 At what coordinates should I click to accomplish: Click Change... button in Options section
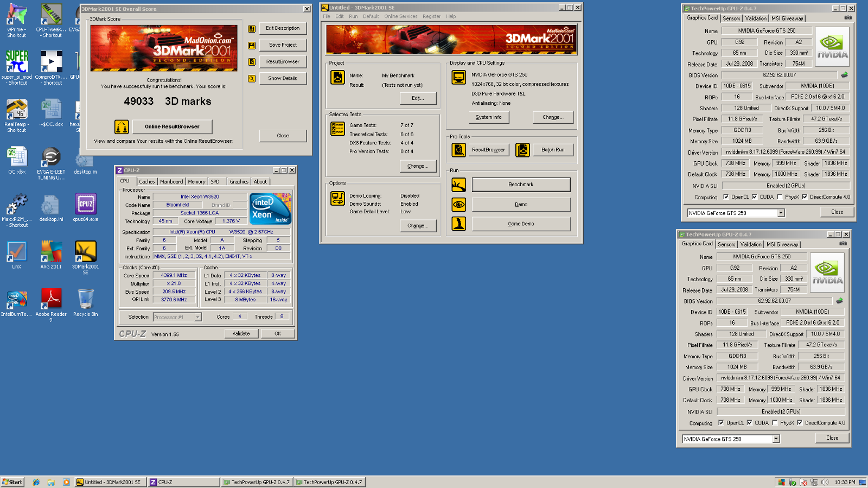pos(418,226)
